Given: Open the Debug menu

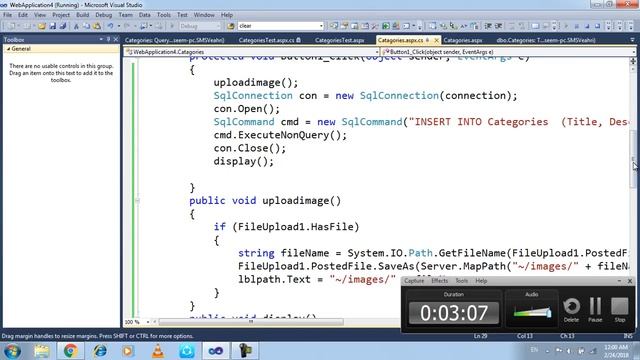Looking at the screenshot, I should point(103,15).
